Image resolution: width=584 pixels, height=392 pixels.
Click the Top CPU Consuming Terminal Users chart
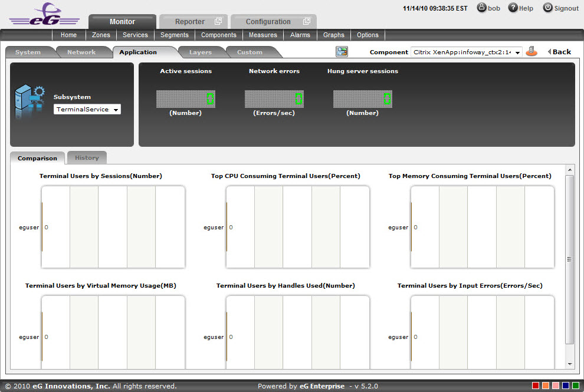tap(298, 227)
